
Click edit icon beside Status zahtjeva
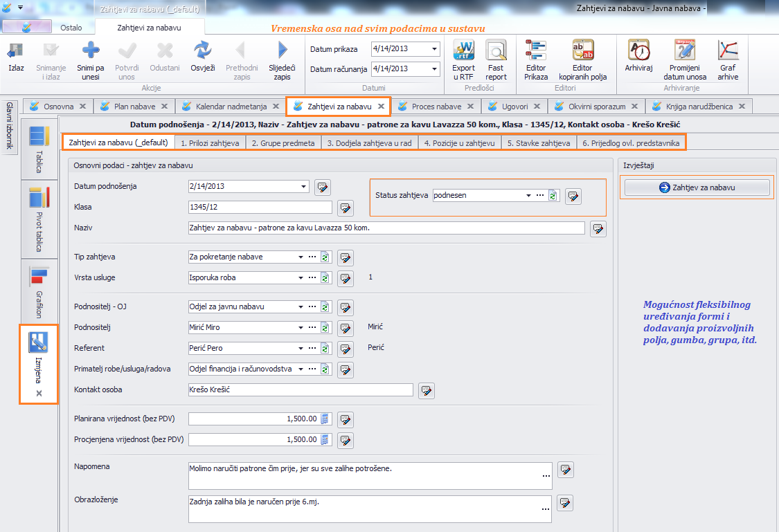(x=573, y=196)
